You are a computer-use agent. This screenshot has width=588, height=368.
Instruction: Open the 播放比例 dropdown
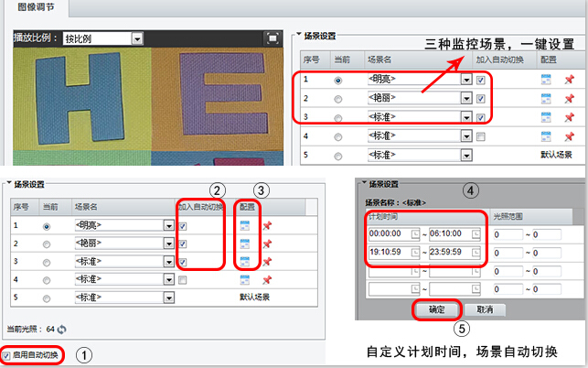(136, 39)
